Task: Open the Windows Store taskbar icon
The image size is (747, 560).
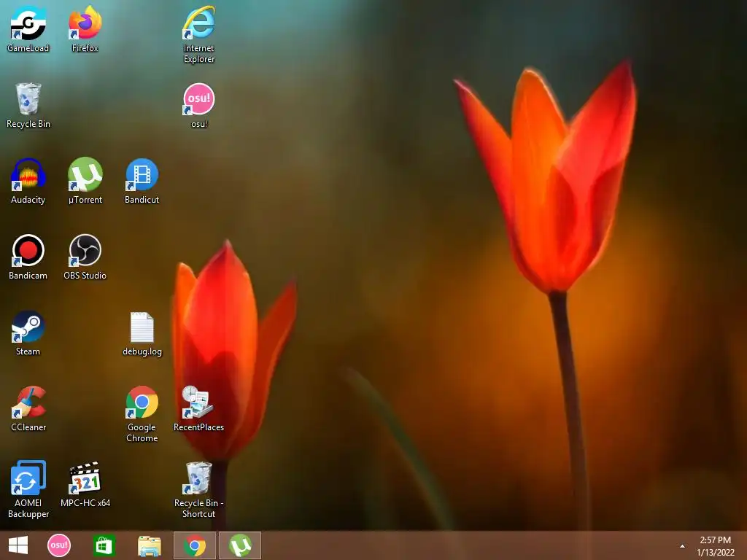Action: [104, 545]
